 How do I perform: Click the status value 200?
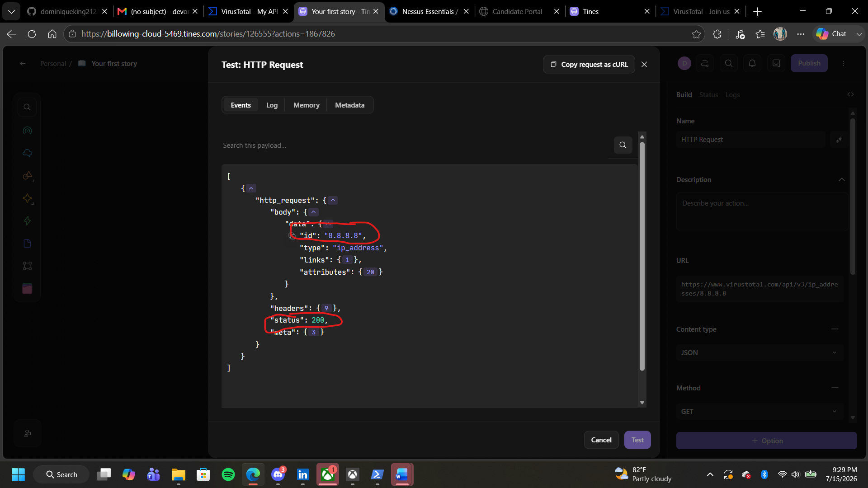pyautogui.click(x=318, y=320)
